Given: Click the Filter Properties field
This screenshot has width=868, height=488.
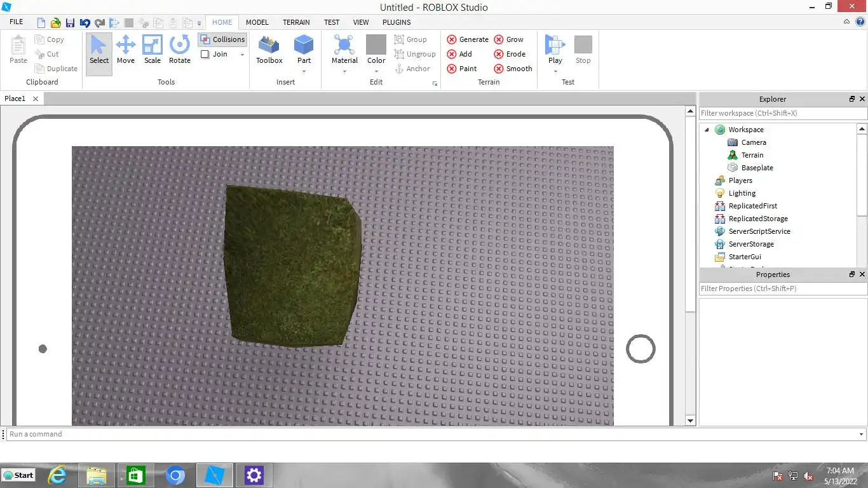Looking at the screenshot, I should tap(783, 288).
